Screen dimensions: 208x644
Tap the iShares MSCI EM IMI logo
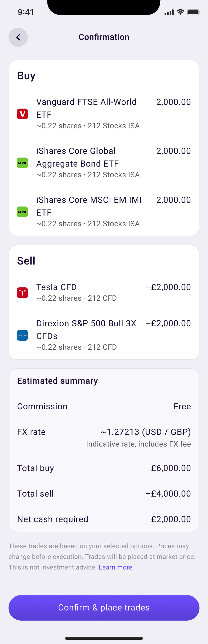(22, 212)
